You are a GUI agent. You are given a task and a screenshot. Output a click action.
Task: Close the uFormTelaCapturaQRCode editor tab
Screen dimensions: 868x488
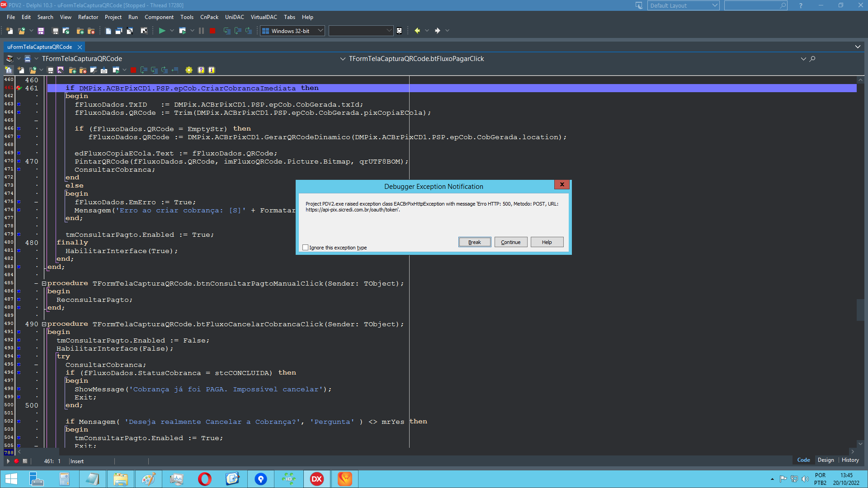click(x=80, y=47)
